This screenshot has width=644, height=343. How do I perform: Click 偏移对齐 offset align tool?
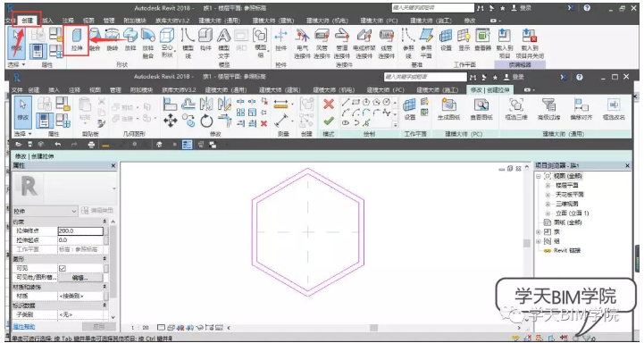pos(581,109)
